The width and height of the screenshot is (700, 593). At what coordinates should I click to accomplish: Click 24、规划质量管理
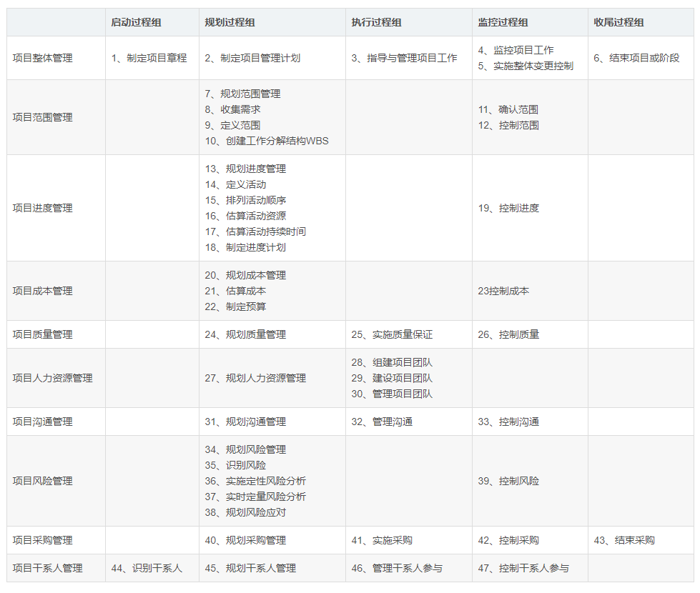(x=245, y=334)
